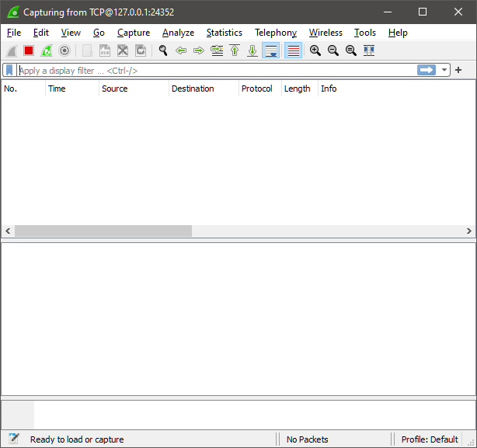
Task: Click the scrollbar left arrow
Action: coord(9,231)
